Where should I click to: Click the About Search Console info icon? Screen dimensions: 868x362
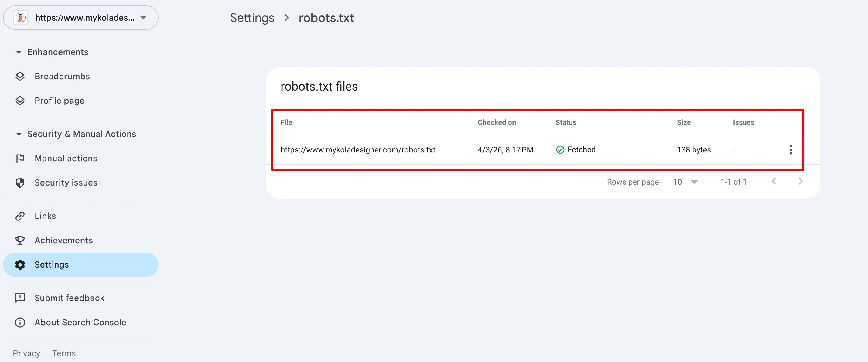[20, 322]
